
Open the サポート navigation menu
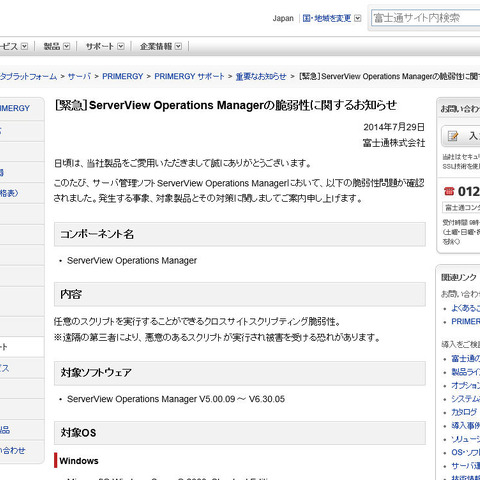[x=100, y=46]
